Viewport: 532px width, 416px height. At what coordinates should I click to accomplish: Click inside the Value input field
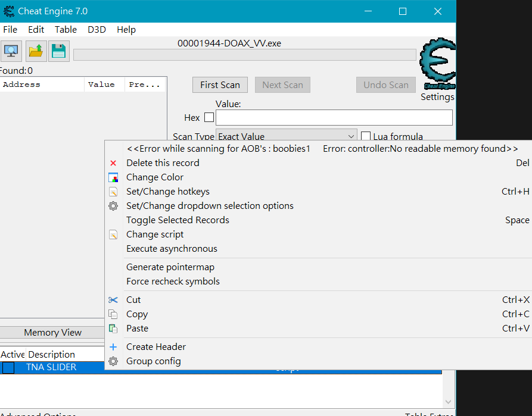pyautogui.click(x=334, y=118)
